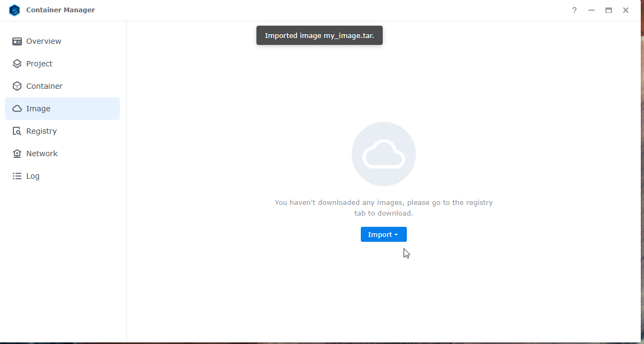
Task: Navigate to the Registry section label
Action: [41, 131]
